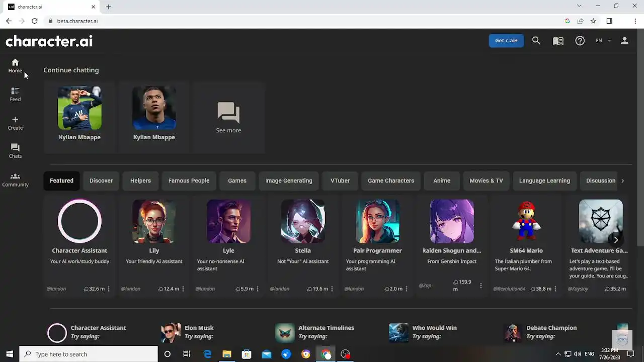Continue chat with second Kylian Mbappe (blue jersey)
Image resolution: width=644 pixels, height=362 pixels.
154,118
